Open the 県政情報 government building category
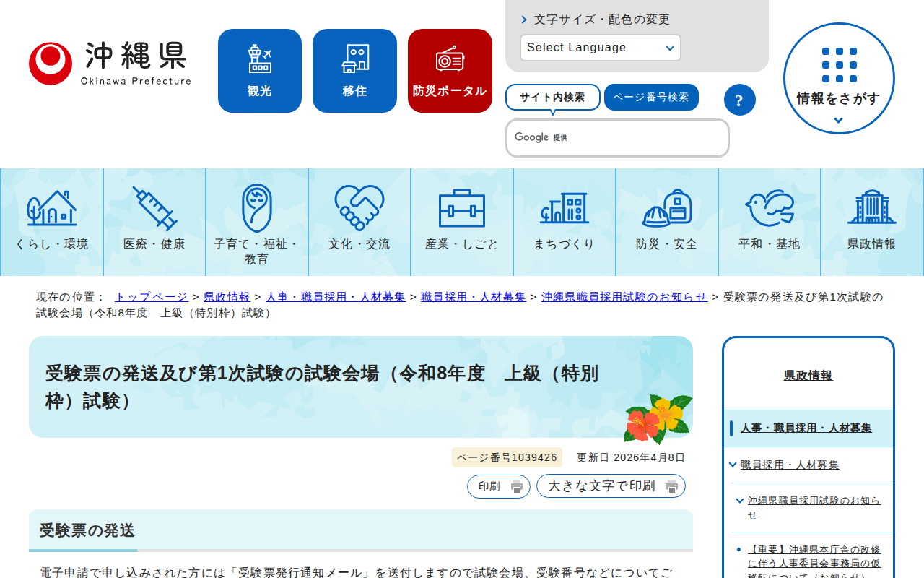 [x=872, y=222]
